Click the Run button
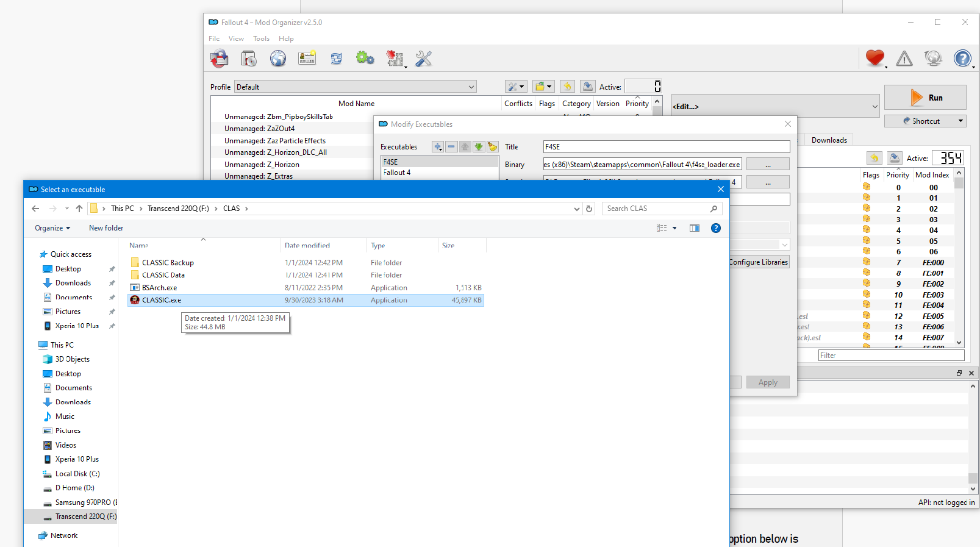This screenshot has height=547, width=980. pos(925,98)
